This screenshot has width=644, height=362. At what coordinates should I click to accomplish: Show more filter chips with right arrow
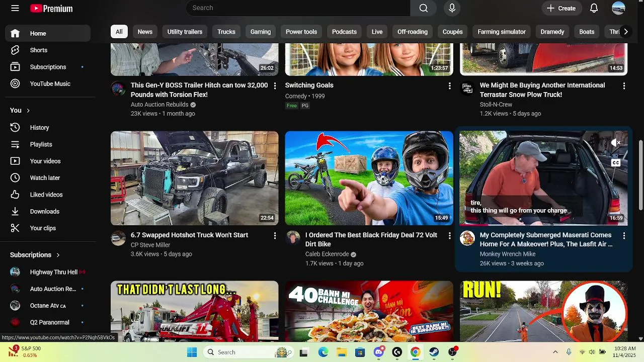tap(625, 32)
